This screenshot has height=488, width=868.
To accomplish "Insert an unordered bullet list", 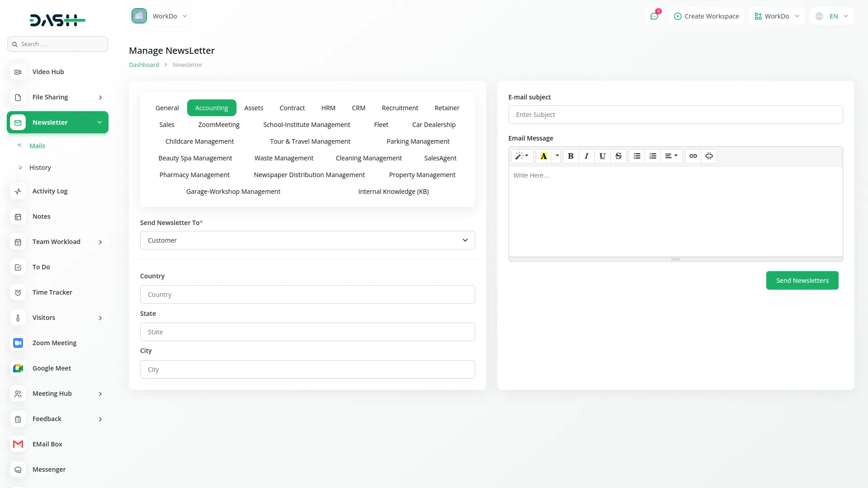I will (x=637, y=156).
